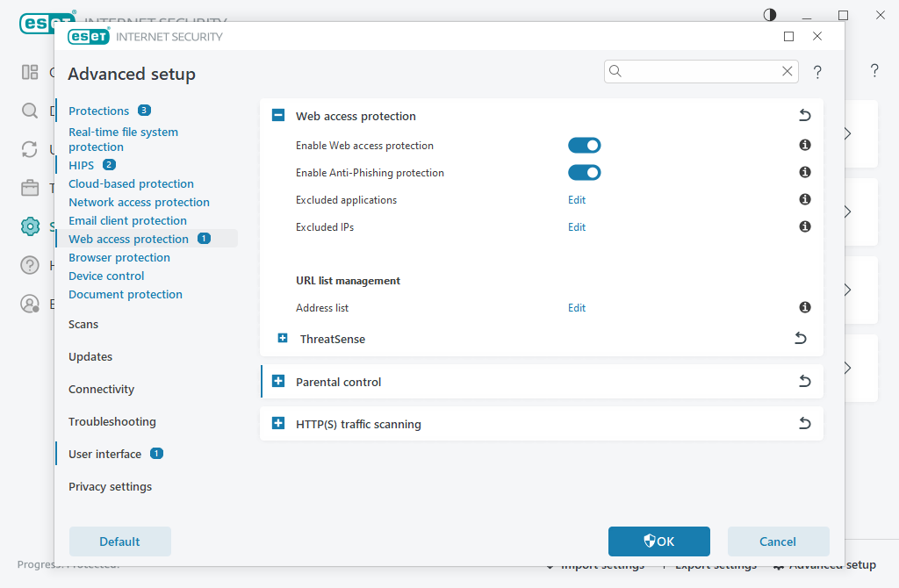
Task: Open third chevron arrow in main window
Action: pyautogui.click(x=848, y=290)
